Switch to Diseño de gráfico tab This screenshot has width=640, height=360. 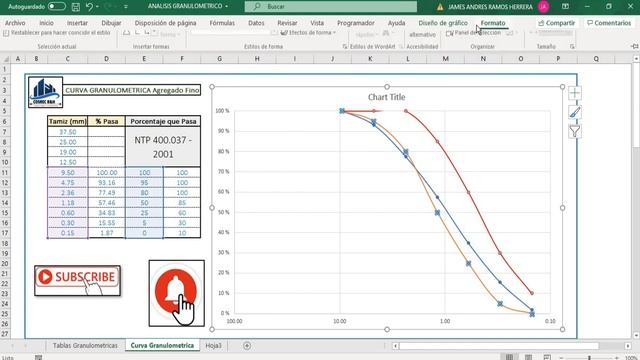[x=443, y=23]
